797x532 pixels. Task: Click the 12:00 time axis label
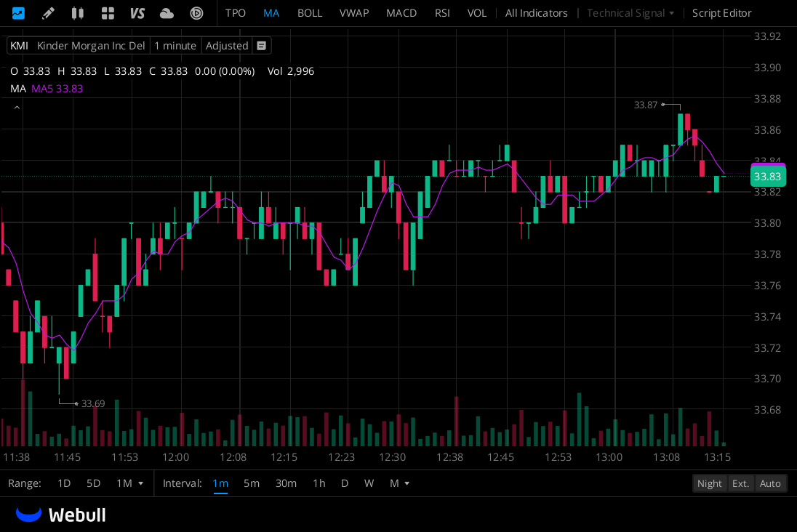pyautogui.click(x=176, y=457)
